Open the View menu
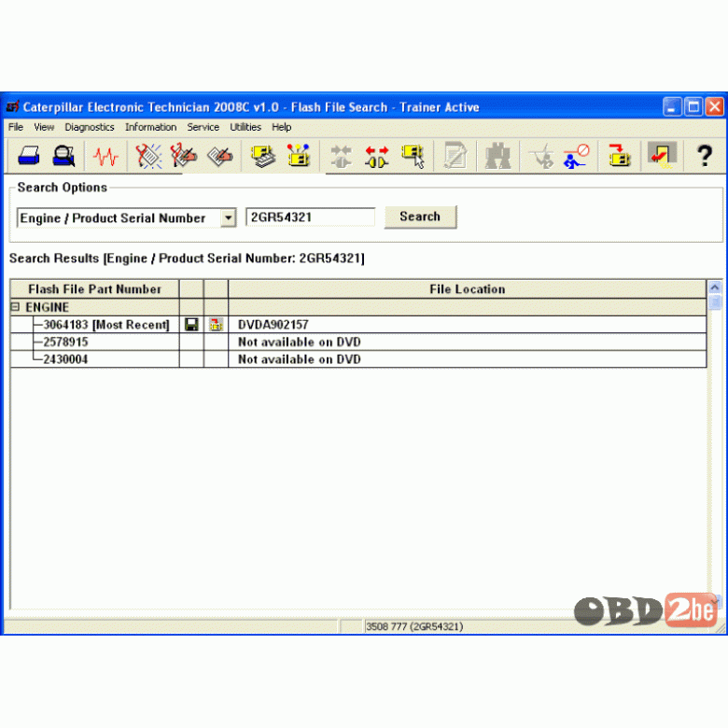 pyautogui.click(x=44, y=127)
